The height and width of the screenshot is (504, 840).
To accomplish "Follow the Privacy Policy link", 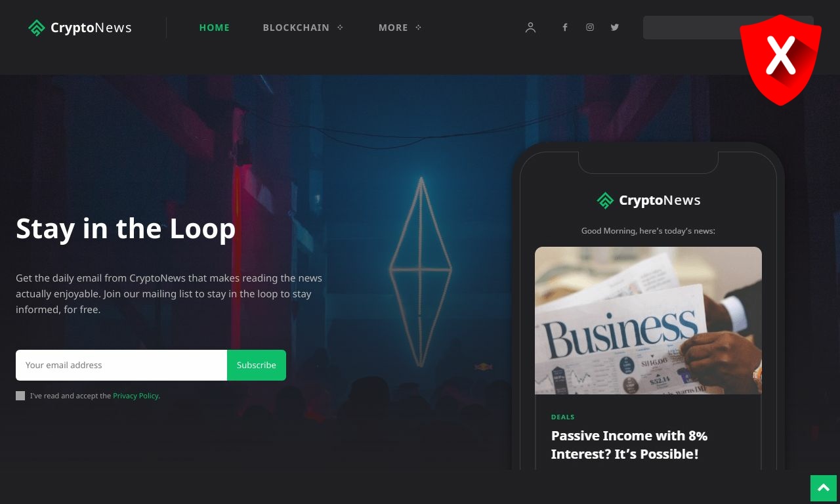I will tap(136, 396).
